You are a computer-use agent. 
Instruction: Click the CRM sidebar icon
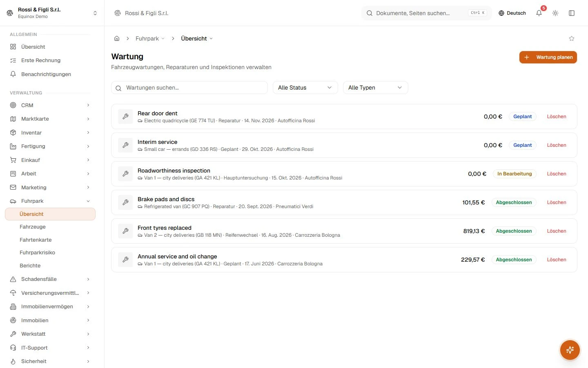pos(13,105)
